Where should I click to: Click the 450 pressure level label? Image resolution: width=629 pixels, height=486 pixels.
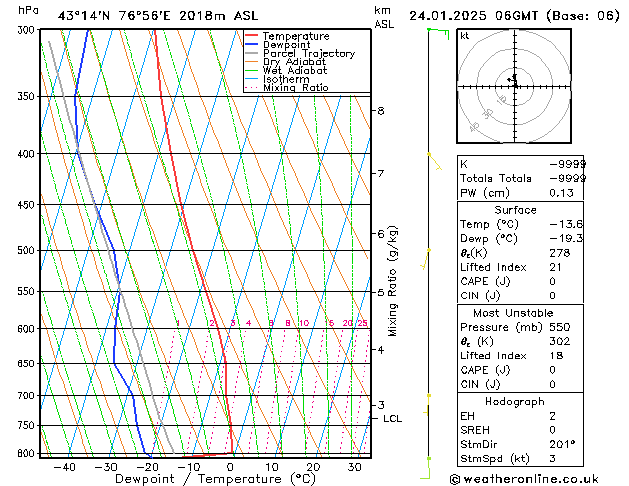click(28, 205)
